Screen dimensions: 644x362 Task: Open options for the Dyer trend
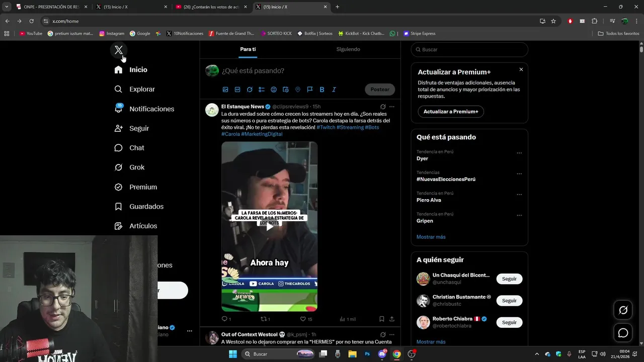click(x=519, y=153)
